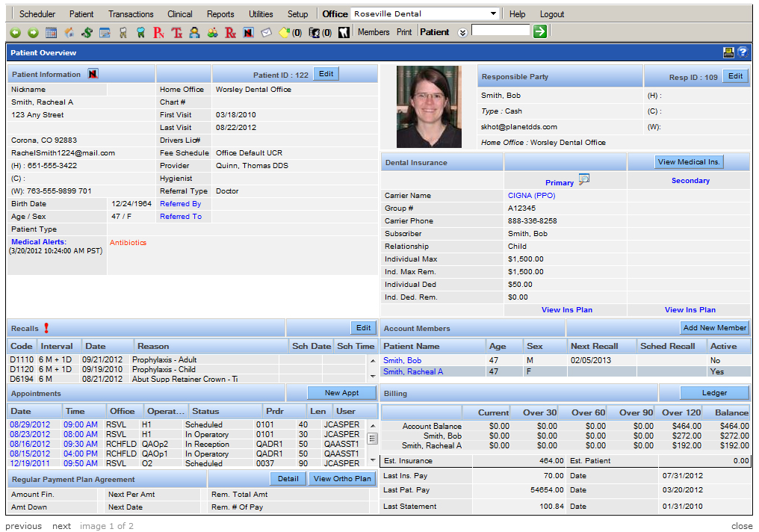Click View Ins Plan under Primary column
The height and width of the screenshot is (532, 759).
567,310
